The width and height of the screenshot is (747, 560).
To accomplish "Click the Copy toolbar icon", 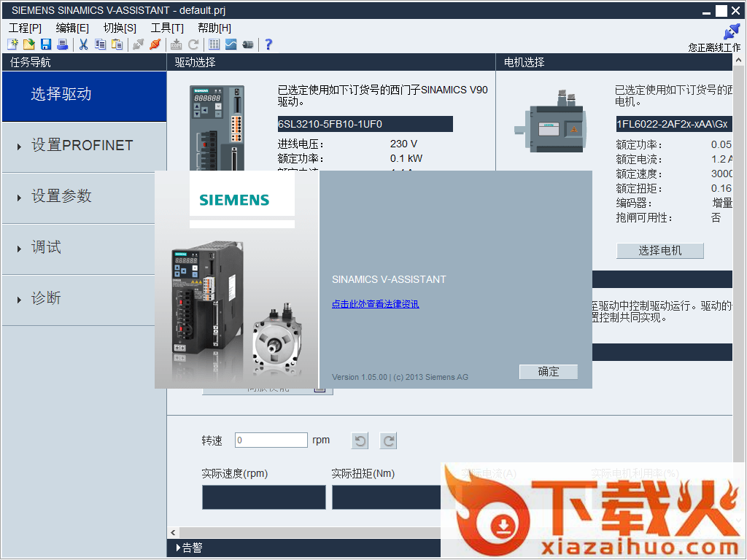I will pos(100,44).
